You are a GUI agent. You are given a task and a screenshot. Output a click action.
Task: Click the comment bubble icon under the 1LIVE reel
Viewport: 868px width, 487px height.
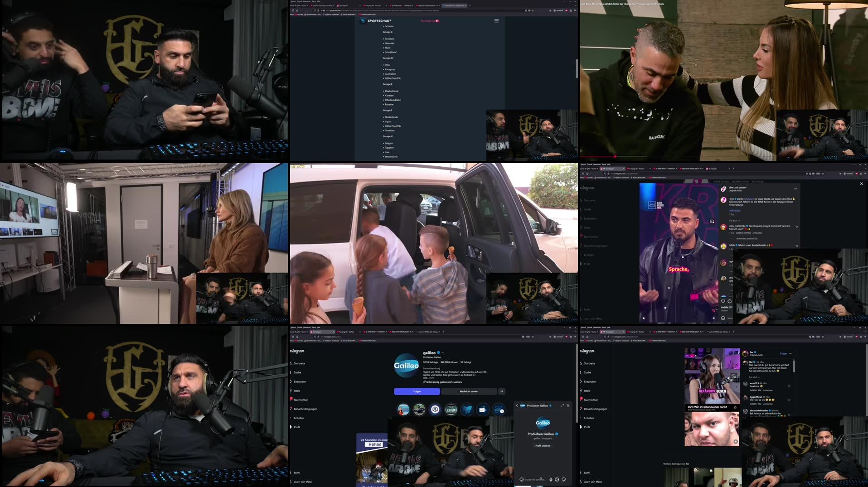pos(729,301)
